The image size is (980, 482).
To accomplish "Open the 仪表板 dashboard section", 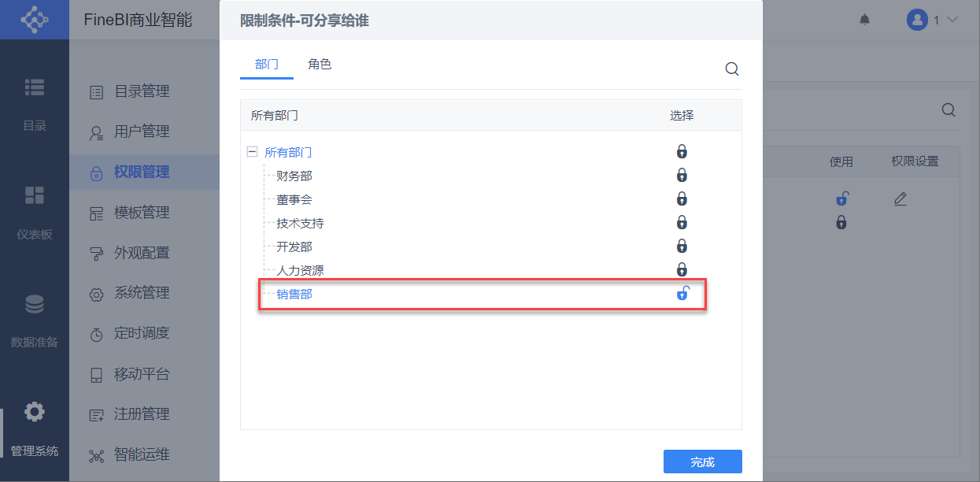I will tap(35, 213).
